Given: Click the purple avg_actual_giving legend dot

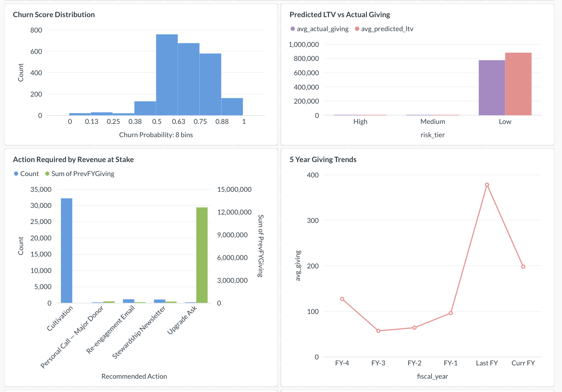Looking at the screenshot, I should pos(293,29).
